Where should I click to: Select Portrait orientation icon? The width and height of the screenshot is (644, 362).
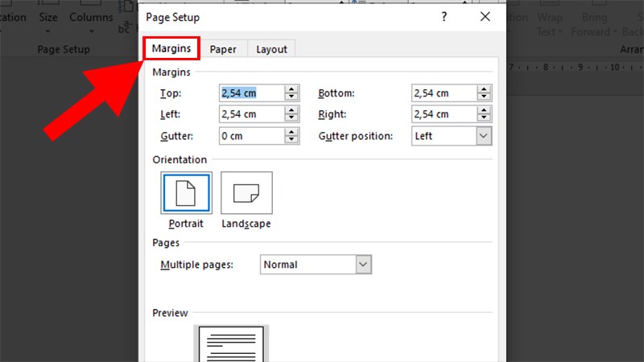tap(186, 193)
